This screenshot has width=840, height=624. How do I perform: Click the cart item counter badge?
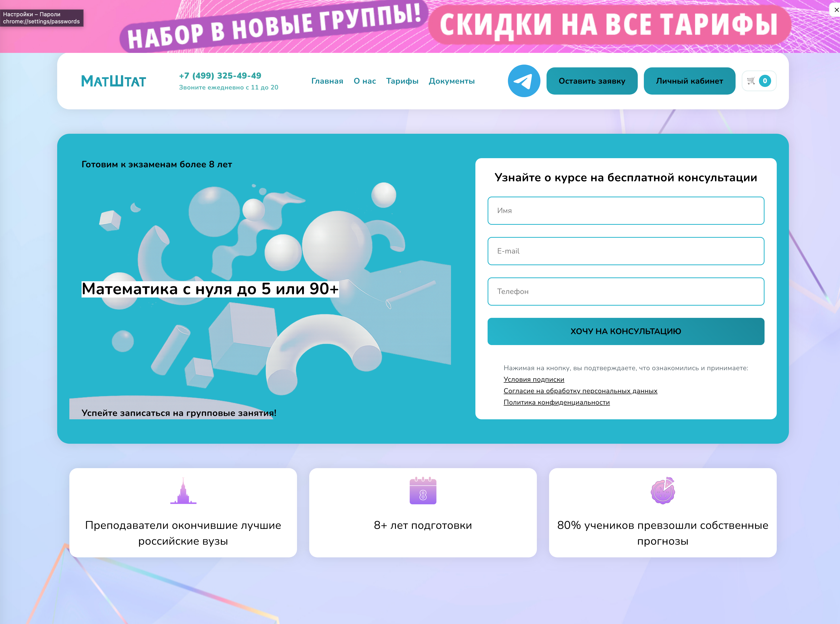click(765, 81)
